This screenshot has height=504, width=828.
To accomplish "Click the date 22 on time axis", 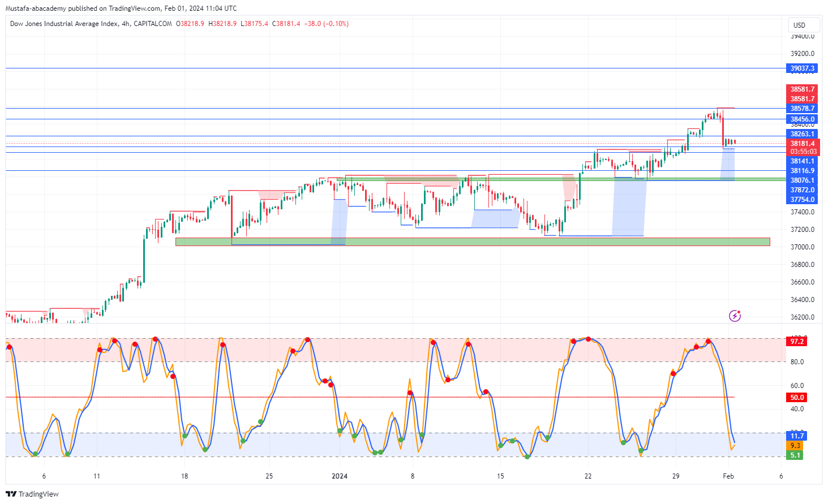I will [588, 476].
